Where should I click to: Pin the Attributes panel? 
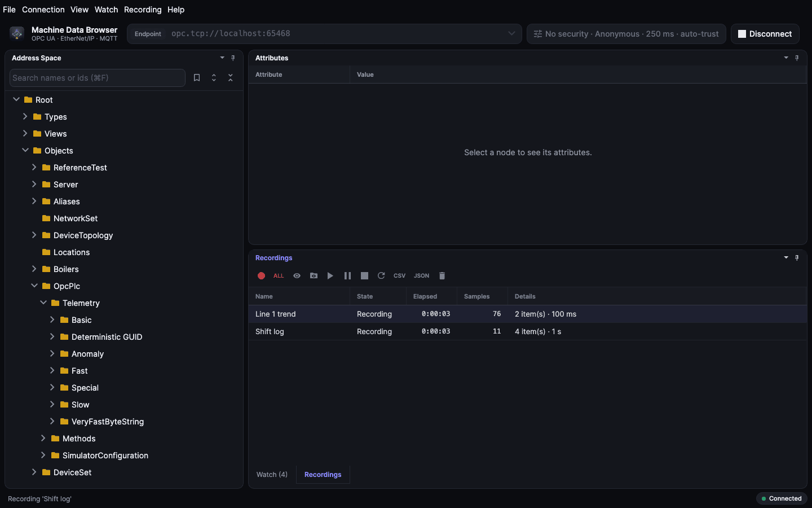tap(797, 58)
